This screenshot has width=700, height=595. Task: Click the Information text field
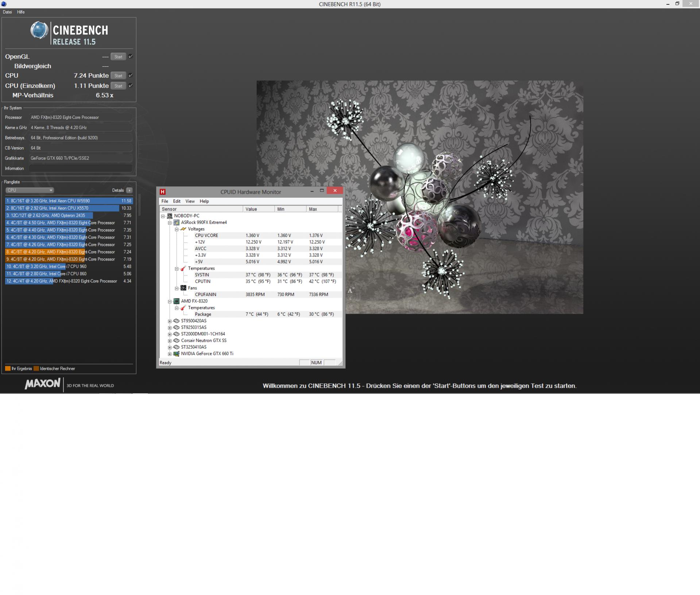click(81, 168)
